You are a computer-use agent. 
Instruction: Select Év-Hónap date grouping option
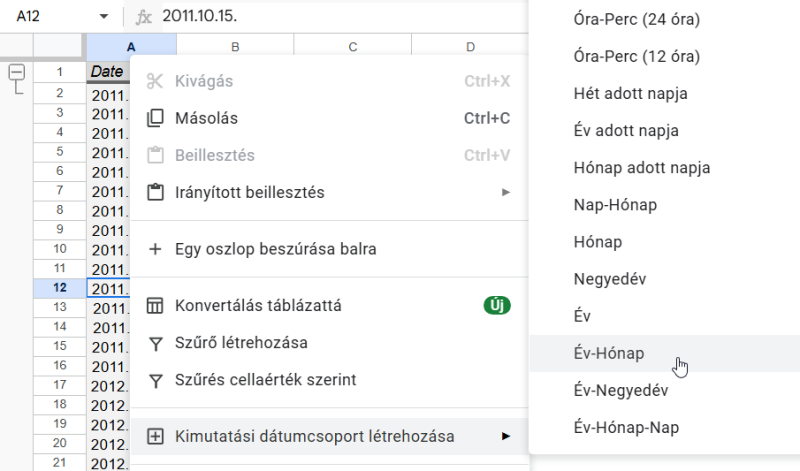click(610, 353)
